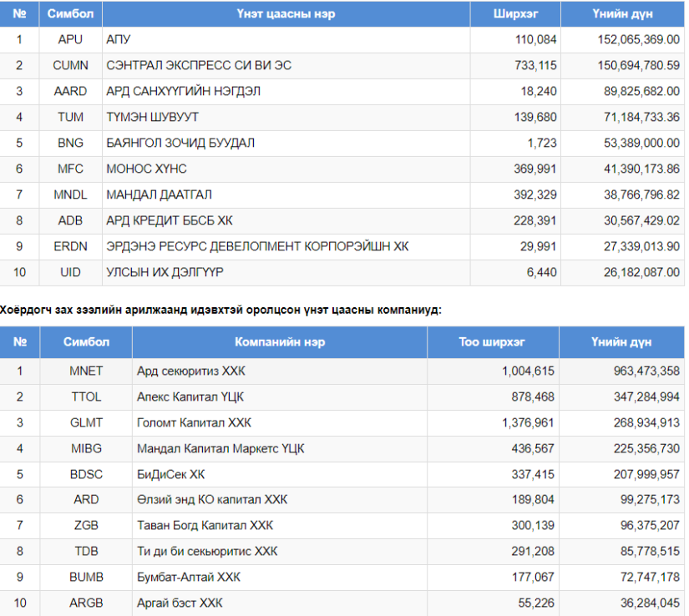Click Мандал Капитал Маркетс ҮЦК company name

[220, 449]
